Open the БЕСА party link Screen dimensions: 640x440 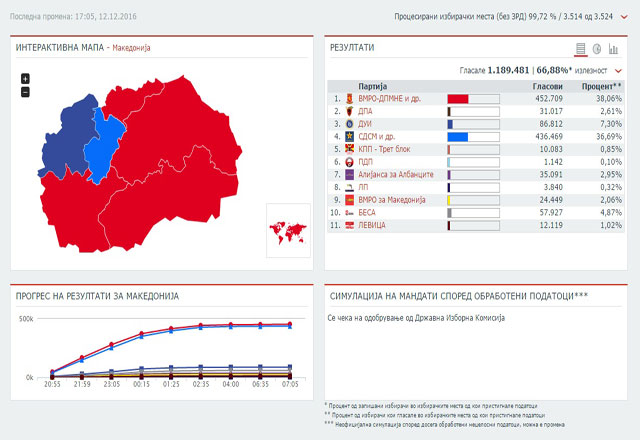(x=367, y=213)
